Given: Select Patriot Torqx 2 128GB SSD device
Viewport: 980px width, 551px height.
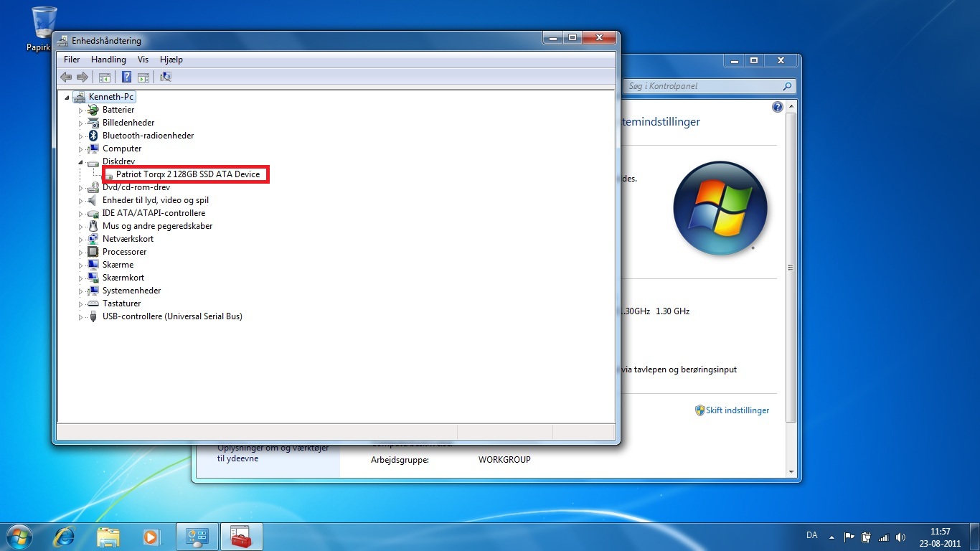Looking at the screenshot, I should 187,174.
